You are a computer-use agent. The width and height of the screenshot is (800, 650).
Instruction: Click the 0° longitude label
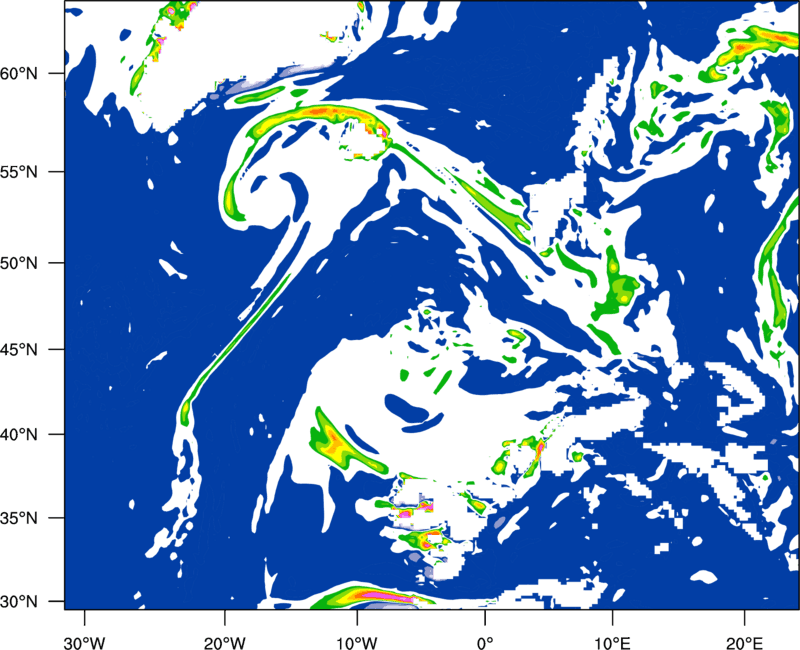[485, 642]
